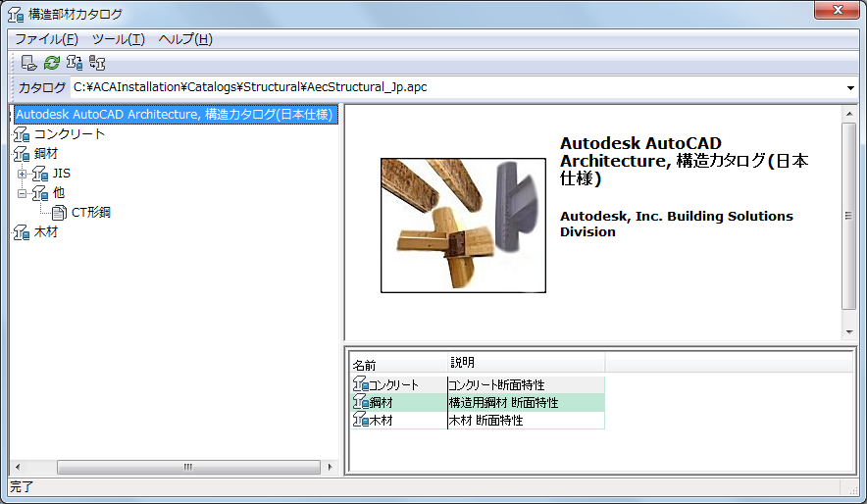Open the ツール(T) menu
Image resolution: width=867 pixels, height=504 pixels.
(119, 39)
